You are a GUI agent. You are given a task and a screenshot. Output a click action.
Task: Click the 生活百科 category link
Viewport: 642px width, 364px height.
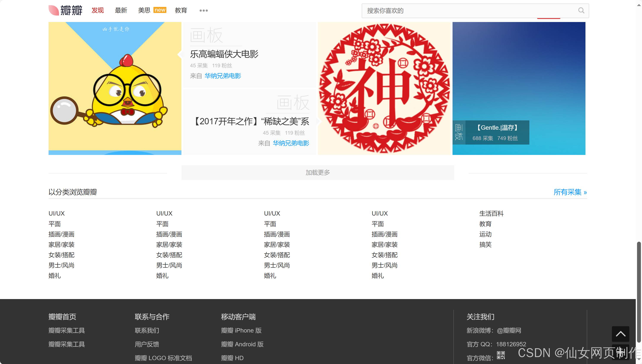point(491,213)
